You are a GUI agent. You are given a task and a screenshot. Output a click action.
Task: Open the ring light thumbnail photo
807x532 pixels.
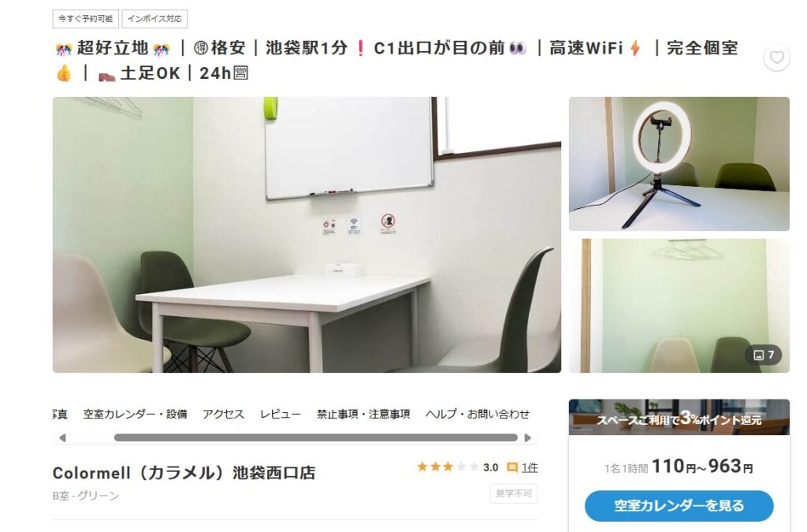tap(679, 164)
